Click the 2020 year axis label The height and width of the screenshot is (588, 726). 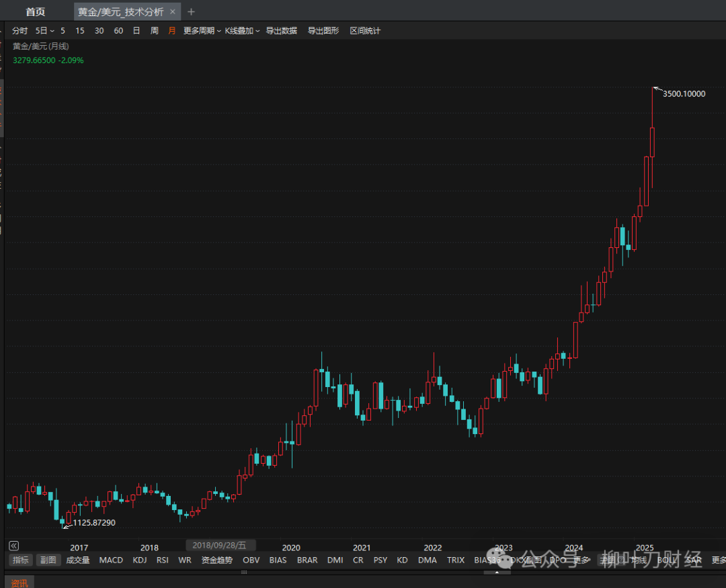pos(291,548)
